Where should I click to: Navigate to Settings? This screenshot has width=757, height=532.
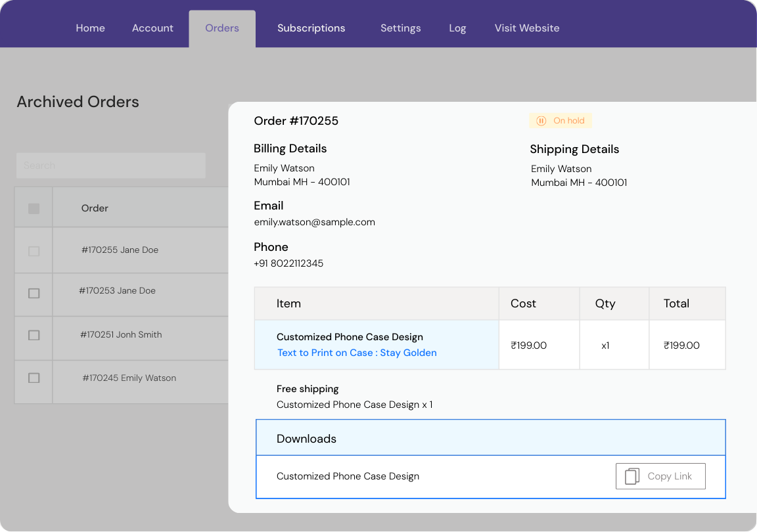click(x=400, y=28)
